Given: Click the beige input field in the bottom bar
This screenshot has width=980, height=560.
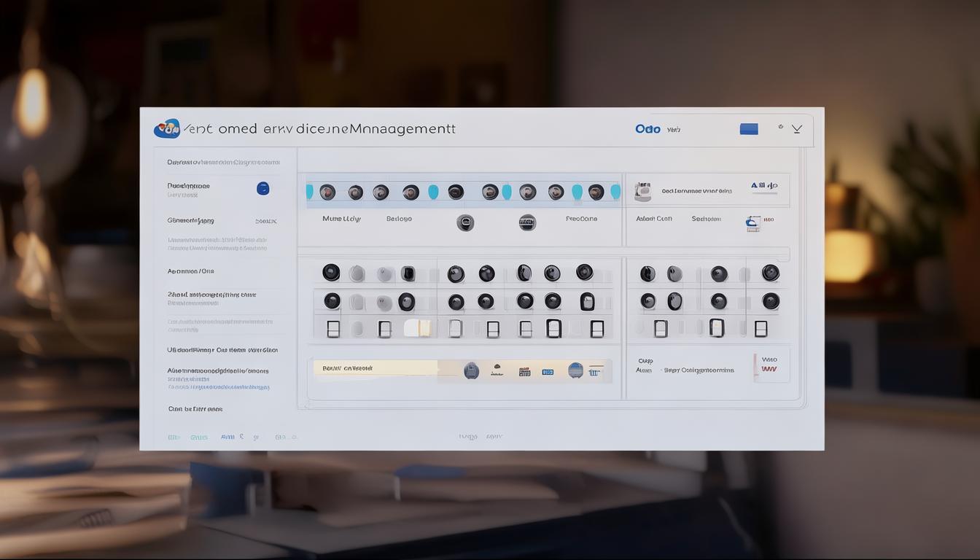Looking at the screenshot, I should click(x=375, y=368).
